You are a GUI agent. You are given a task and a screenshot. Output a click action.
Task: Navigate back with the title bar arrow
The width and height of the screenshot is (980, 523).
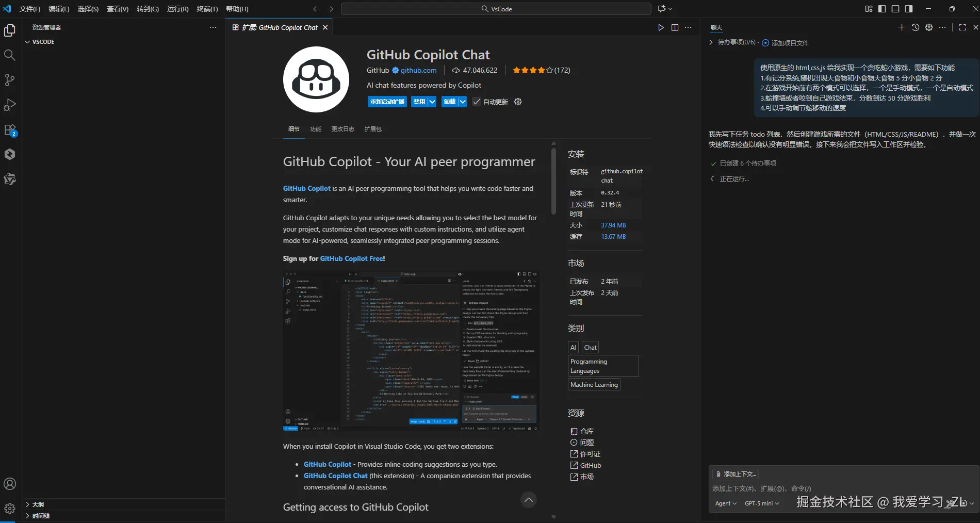click(316, 9)
